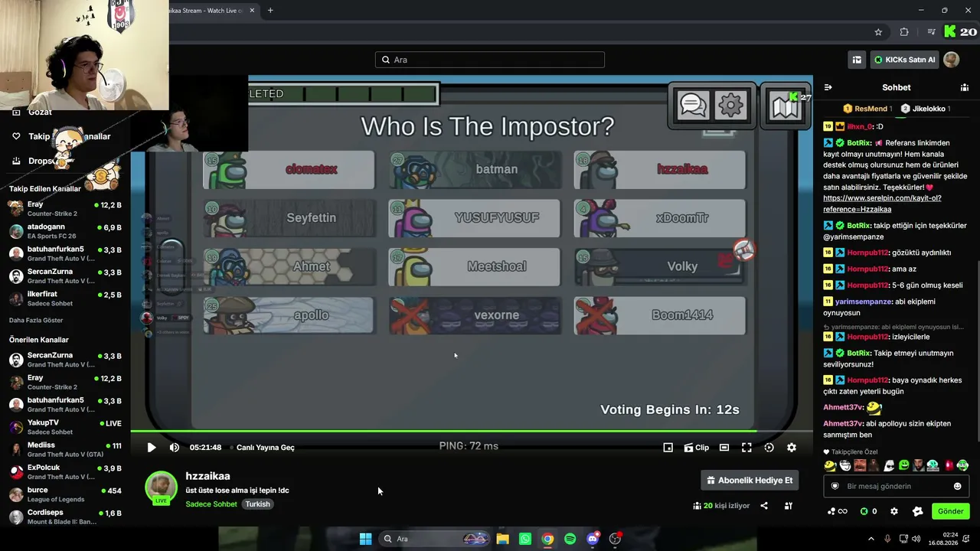The image size is (980, 551).
Task: Open YakupTV in recommended channels
Action: (64, 427)
